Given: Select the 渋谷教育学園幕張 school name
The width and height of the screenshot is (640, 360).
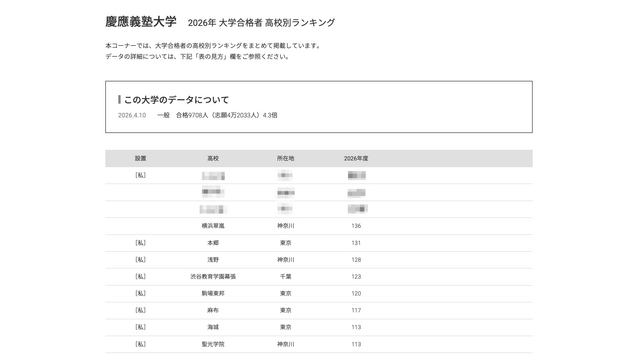Looking at the screenshot, I should click(213, 277).
